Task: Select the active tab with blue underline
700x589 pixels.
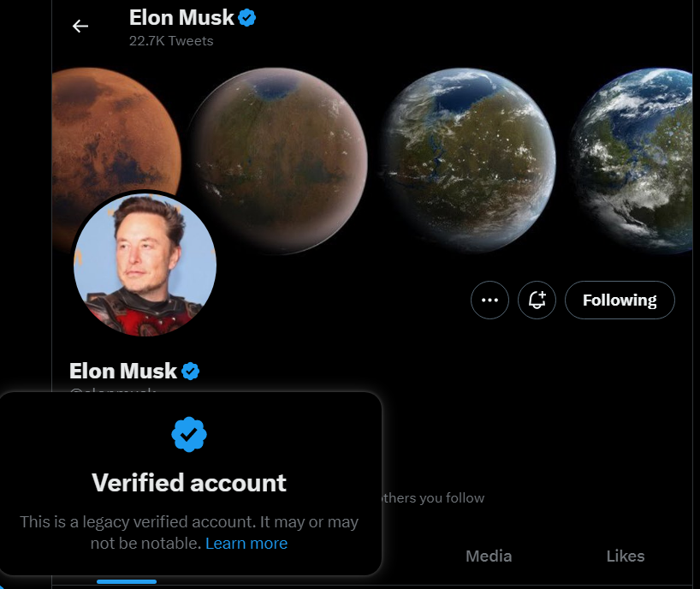Action: (127, 581)
